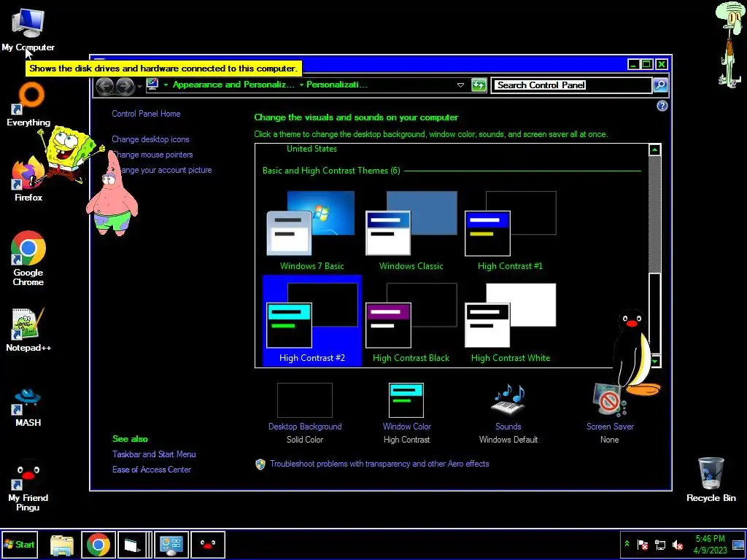
Task: Show hidden tray icons arrow
Action: (627, 544)
